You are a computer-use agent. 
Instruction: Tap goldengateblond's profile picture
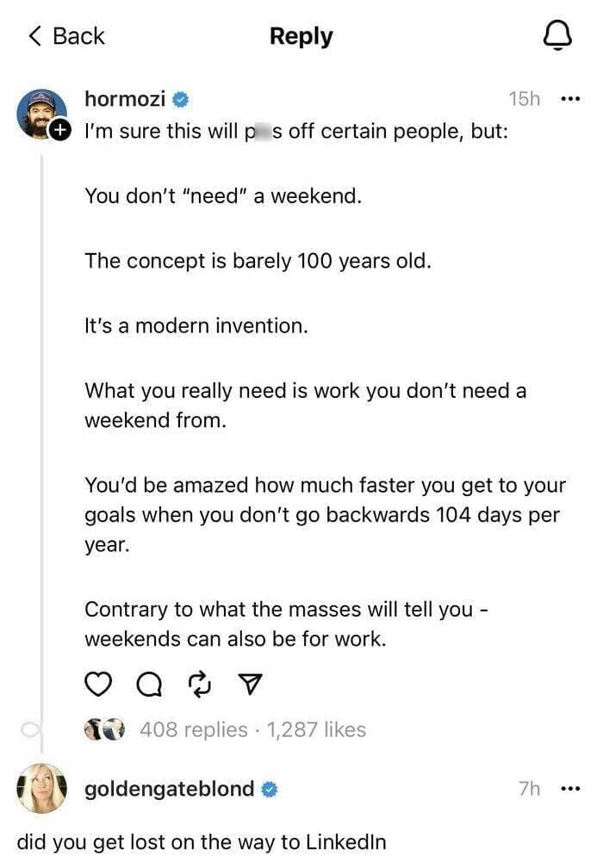[x=40, y=788]
